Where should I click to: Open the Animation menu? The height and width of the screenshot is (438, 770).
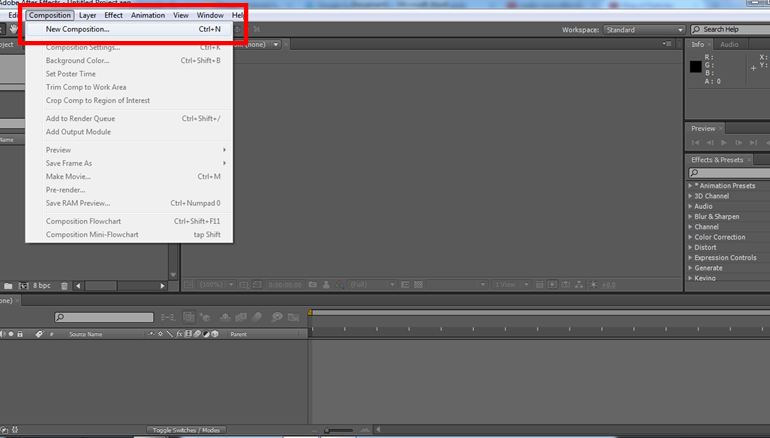(x=148, y=15)
